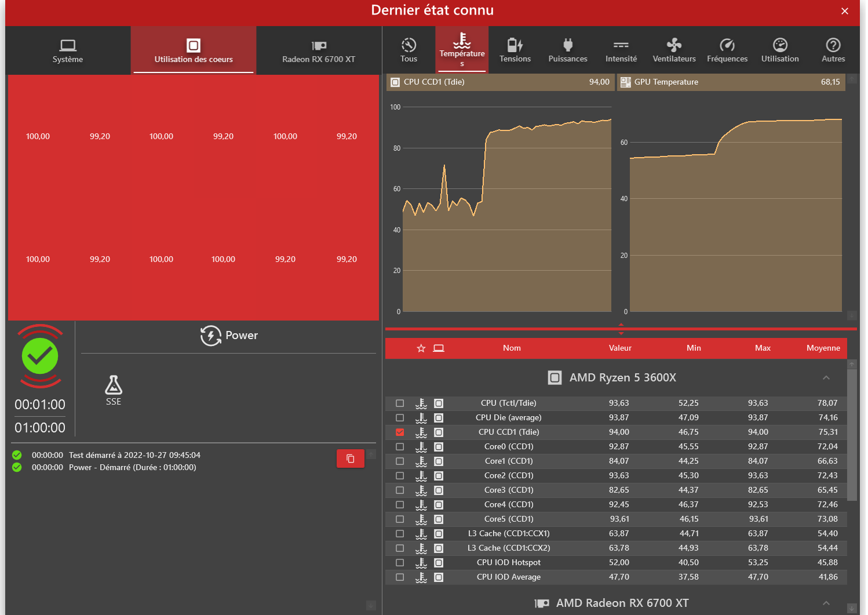Open the Radeon RX 6700 XT tab
Viewport: 868px width, 615px height.
tap(319, 50)
